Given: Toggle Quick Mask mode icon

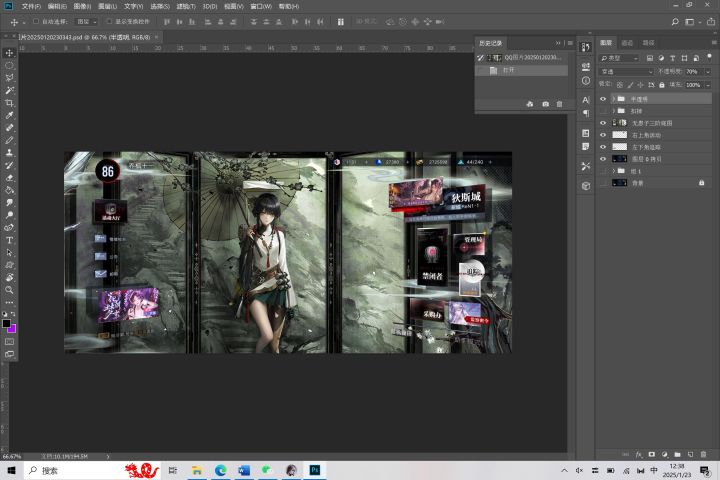Looking at the screenshot, I should [x=9, y=342].
